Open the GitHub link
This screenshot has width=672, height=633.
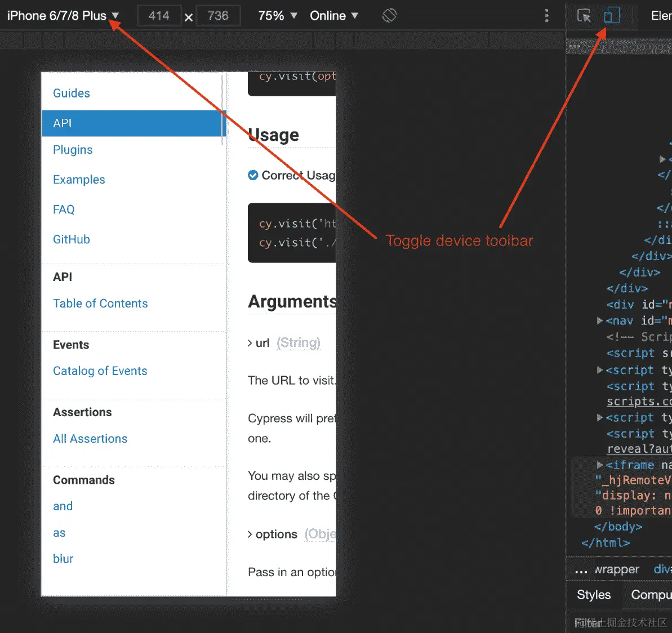[72, 239]
